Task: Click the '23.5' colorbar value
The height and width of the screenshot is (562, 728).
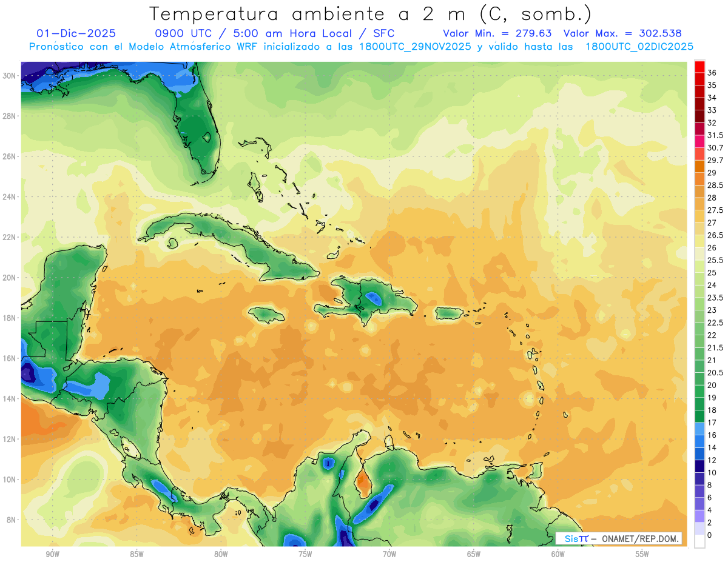Action: pyautogui.click(x=715, y=298)
